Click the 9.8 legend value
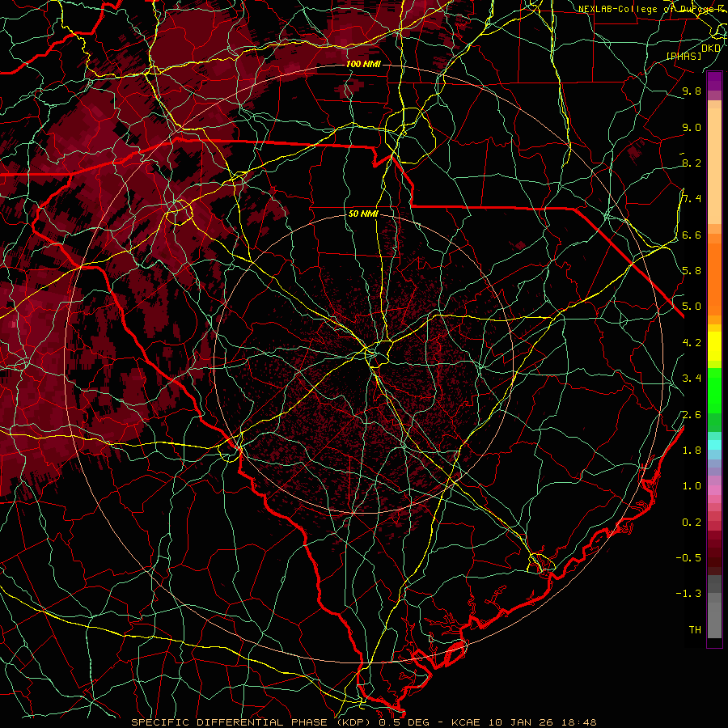Viewport: 728px width, 728px height. click(692, 91)
